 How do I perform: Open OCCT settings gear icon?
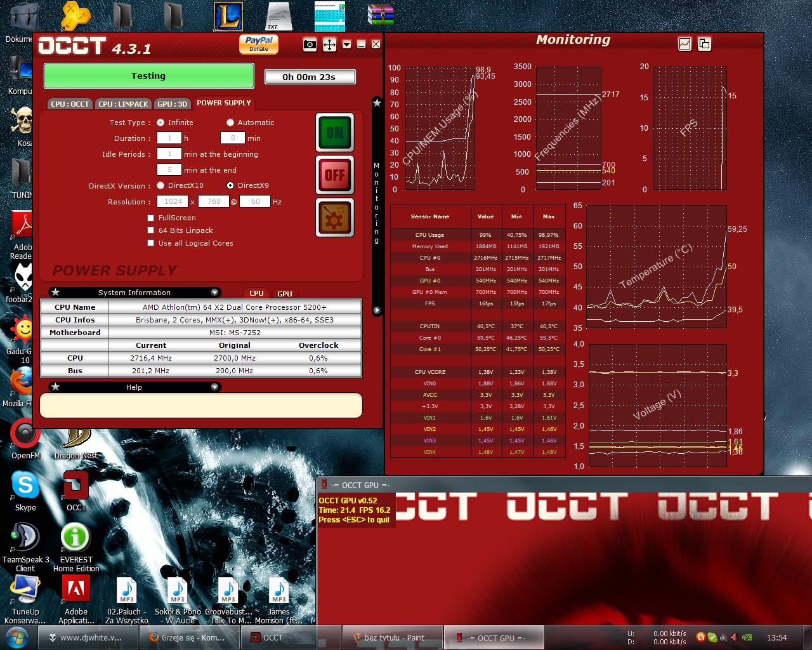[x=335, y=217]
